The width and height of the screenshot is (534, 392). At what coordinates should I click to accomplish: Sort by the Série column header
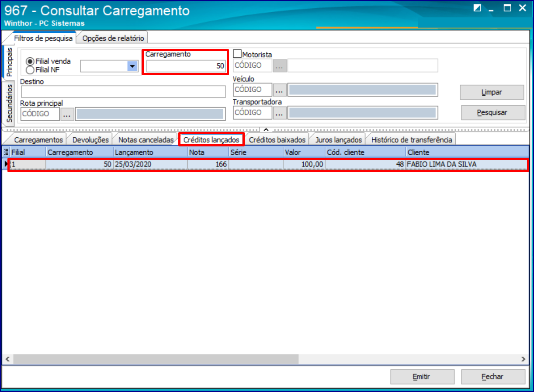pyautogui.click(x=256, y=153)
